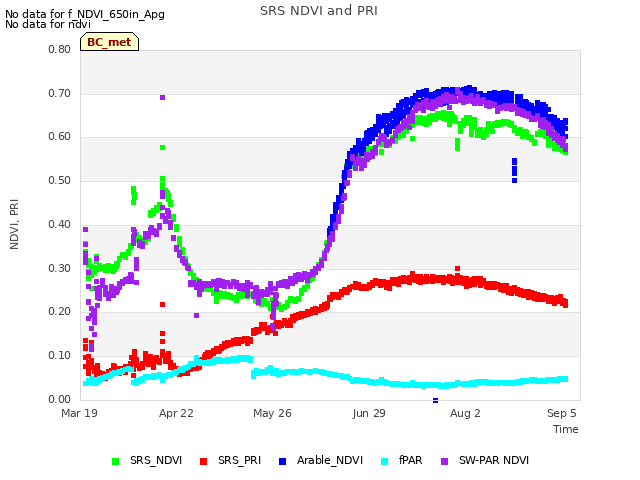This screenshot has height=480, width=640.
Task: Click the 0.00 y-axis tick label
Action: click(x=60, y=399)
